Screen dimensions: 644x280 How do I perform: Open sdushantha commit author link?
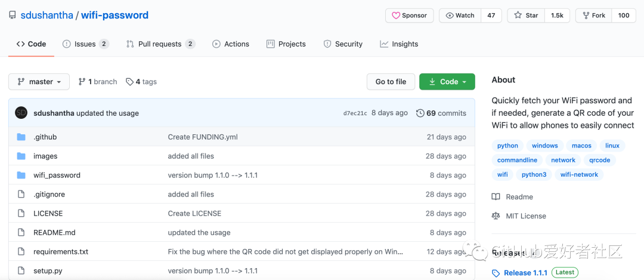pos(54,113)
